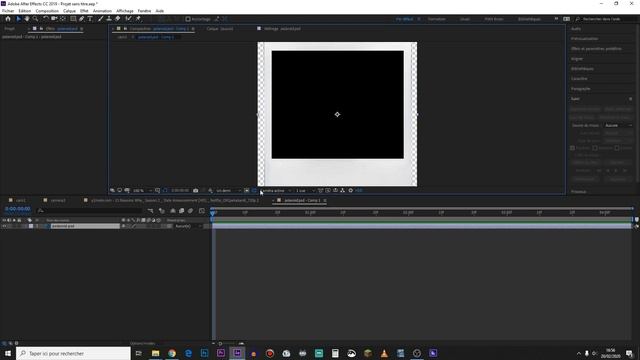Click the composition mini-flowchart icon in timeline
Screen dimensions: 640x360
tap(151, 211)
